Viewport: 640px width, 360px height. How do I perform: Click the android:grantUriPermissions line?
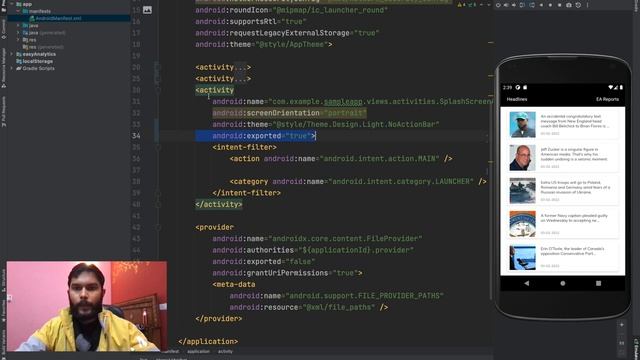pos(287,273)
